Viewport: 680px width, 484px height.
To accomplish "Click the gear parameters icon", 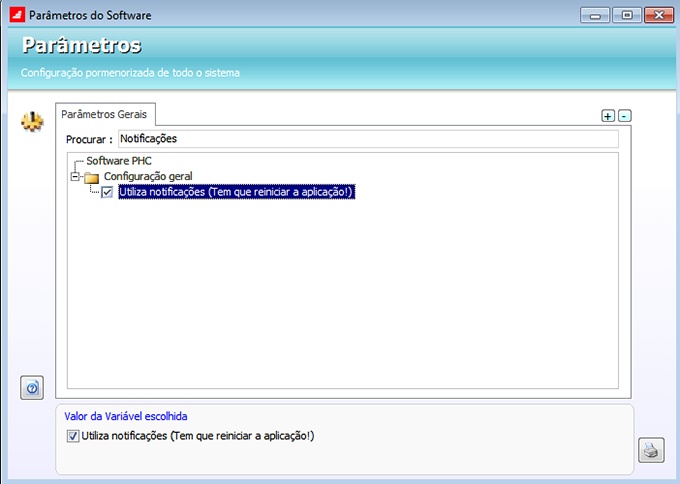I will [x=32, y=122].
